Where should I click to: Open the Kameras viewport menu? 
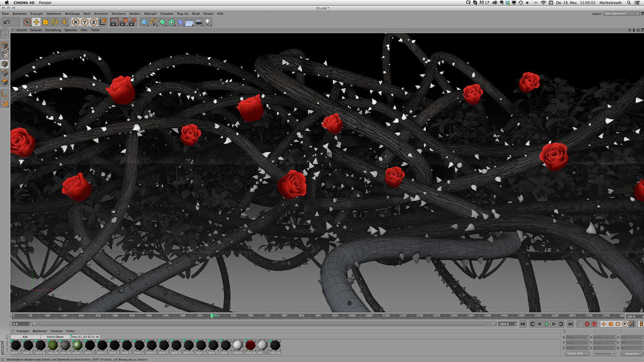coord(36,30)
